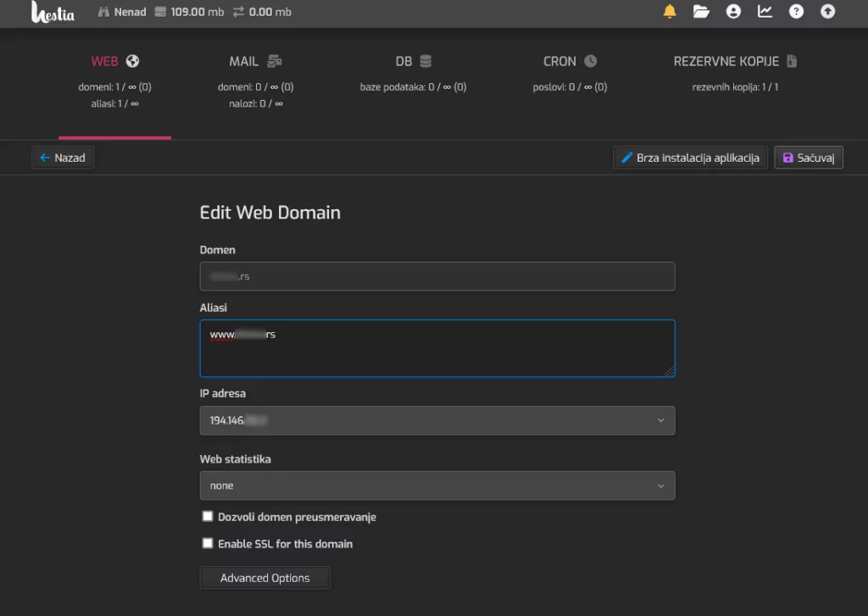Click the 'baze podataka: 0 / ∞ (0)' text
868x616 pixels.
[413, 87]
